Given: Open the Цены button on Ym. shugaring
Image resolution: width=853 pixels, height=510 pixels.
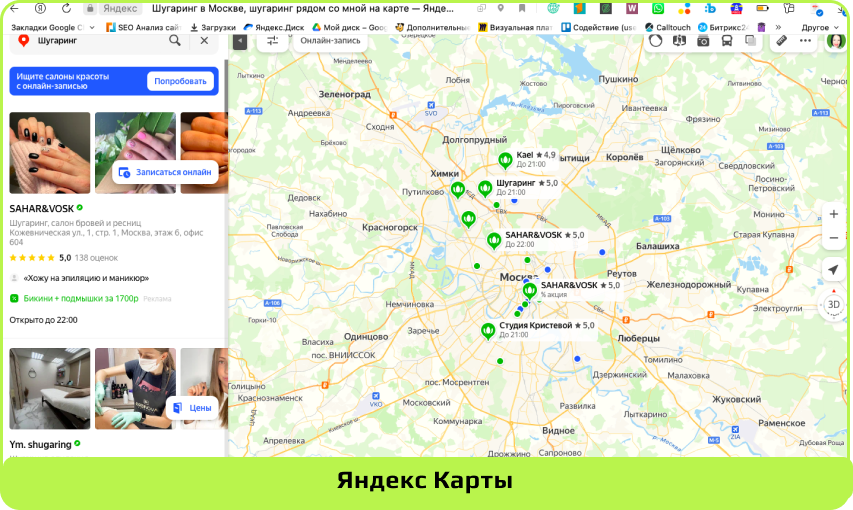Looking at the screenshot, I should point(193,408).
